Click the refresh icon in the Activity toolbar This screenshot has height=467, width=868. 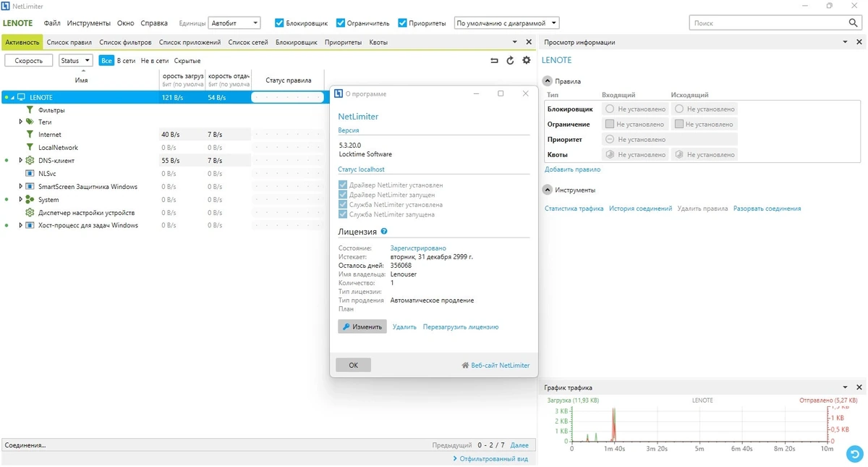point(510,61)
